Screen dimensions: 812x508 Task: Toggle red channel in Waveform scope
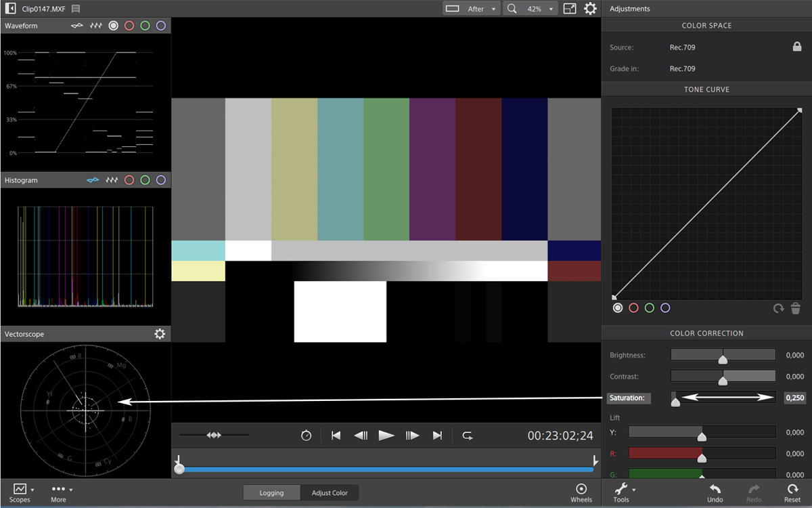[x=129, y=26]
